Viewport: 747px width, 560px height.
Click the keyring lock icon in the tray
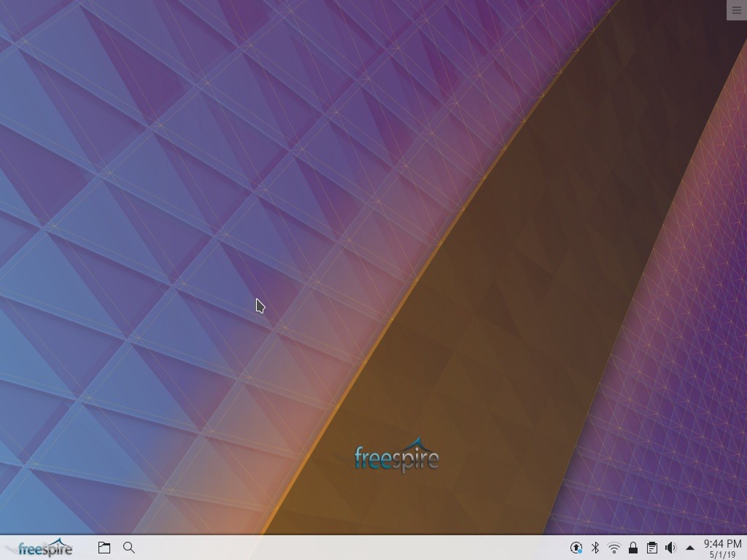point(633,547)
